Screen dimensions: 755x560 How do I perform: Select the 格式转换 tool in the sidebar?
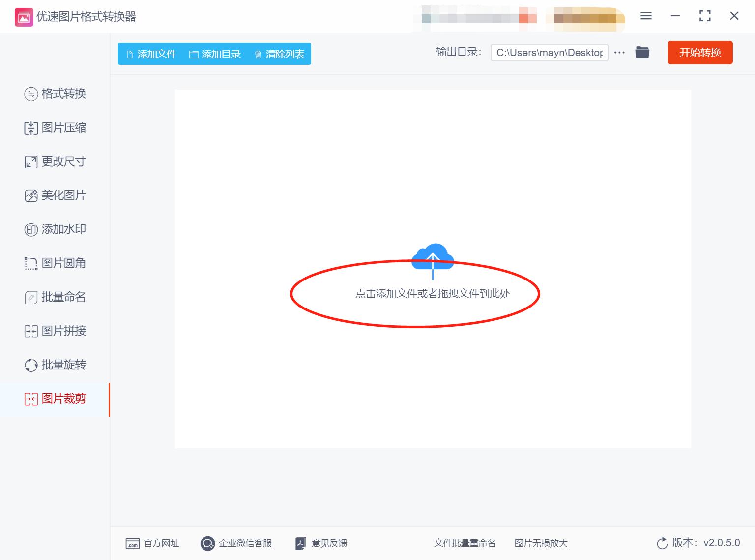click(x=55, y=94)
